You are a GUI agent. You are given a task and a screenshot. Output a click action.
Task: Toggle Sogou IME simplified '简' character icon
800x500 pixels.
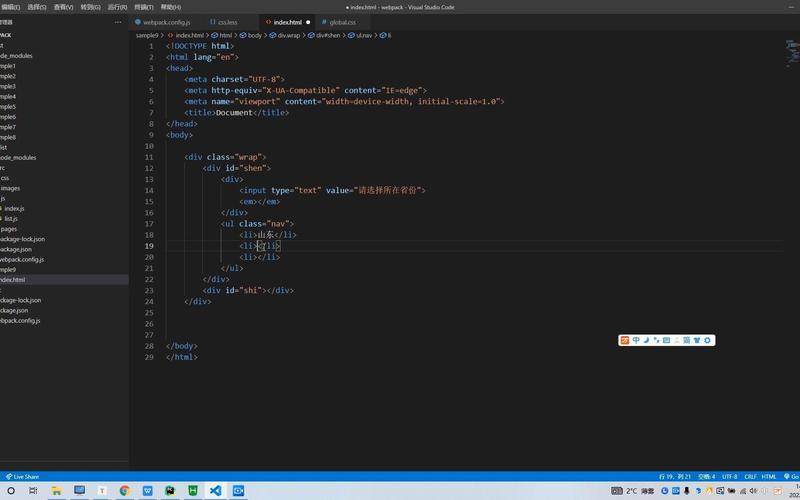coord(686,340)
